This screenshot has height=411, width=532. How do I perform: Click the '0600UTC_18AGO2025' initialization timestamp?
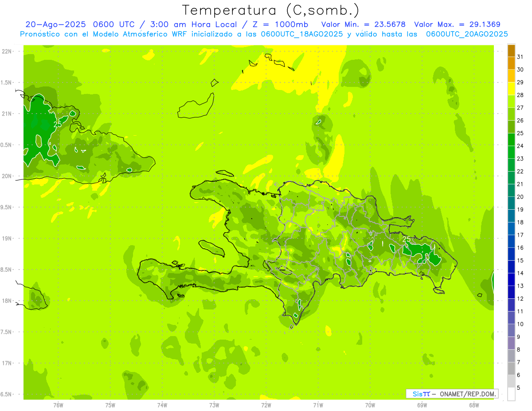[x=302, y=34]
